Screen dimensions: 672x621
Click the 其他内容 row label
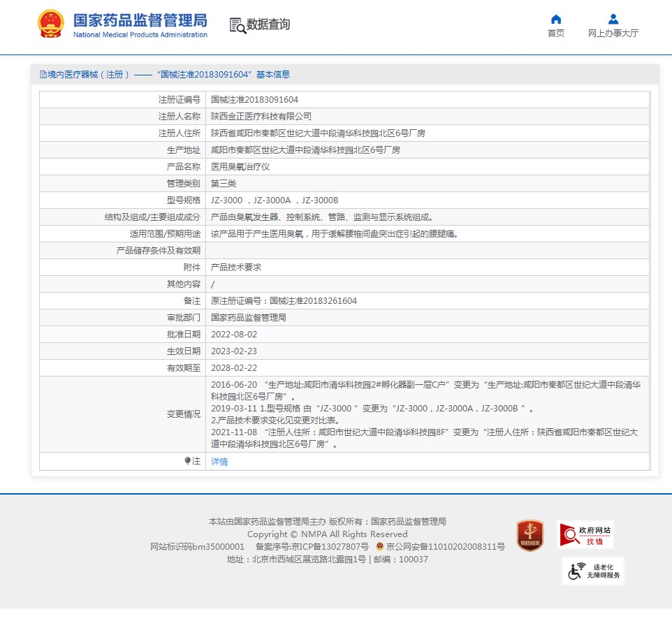tap(184, 284)
